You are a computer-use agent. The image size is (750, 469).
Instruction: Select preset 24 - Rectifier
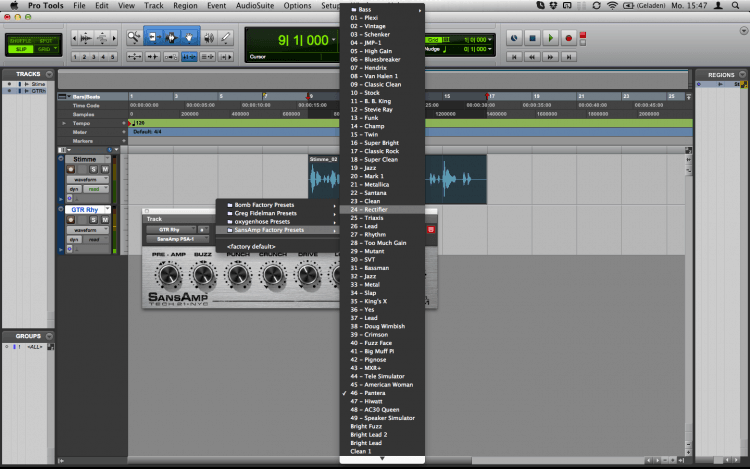coord(382,209)
